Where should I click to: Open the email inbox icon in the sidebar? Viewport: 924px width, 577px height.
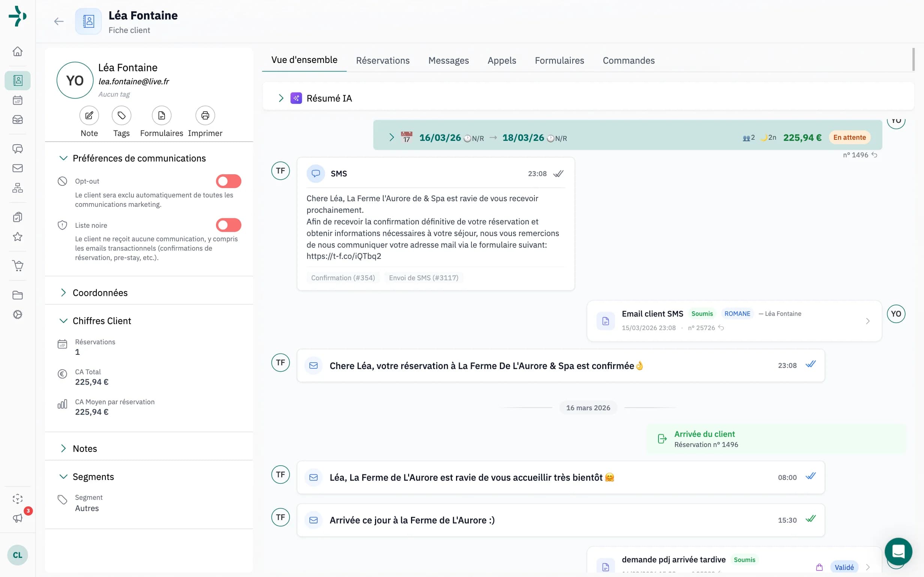point(17,168)
